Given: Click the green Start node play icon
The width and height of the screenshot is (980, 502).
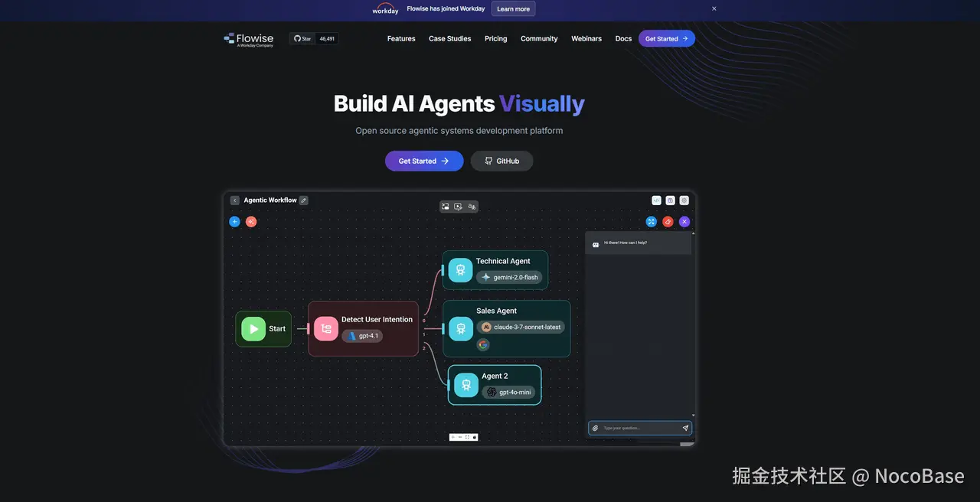Looking at the screenshot, I should click(x=253, y=329).
